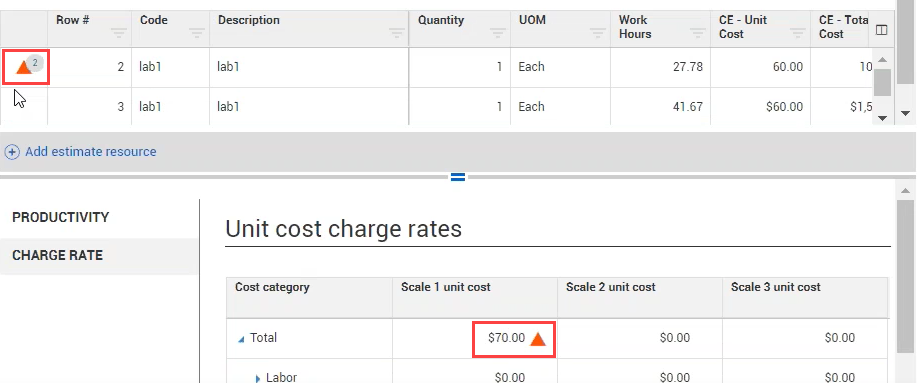Click the panel splitter handle between grids
The width and height of the screenshot is (917, 383).
458,177
